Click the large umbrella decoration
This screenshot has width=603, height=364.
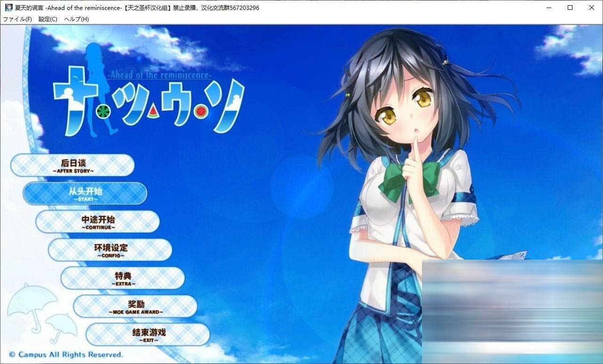26,302
